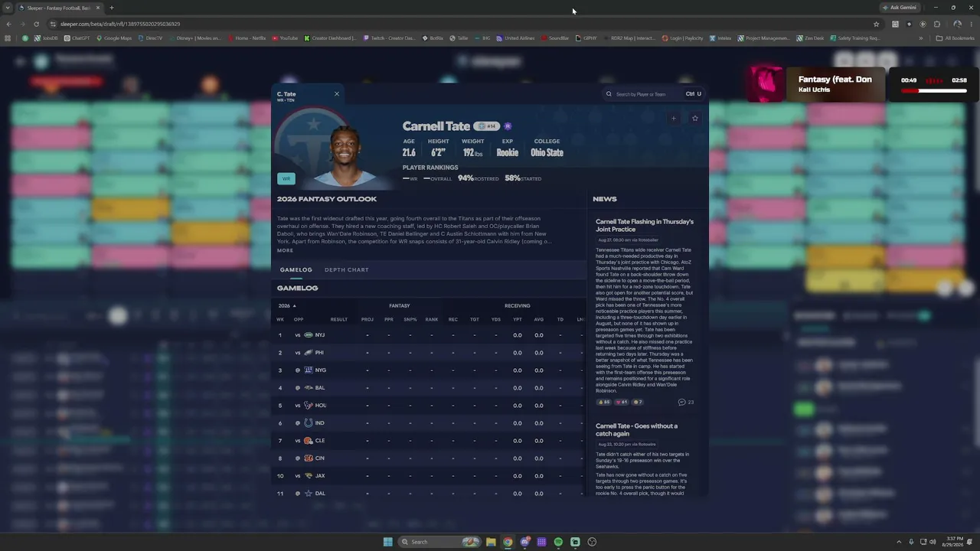Open the All Bookmarks folder
980x551 pixels.
pos(955,38)
